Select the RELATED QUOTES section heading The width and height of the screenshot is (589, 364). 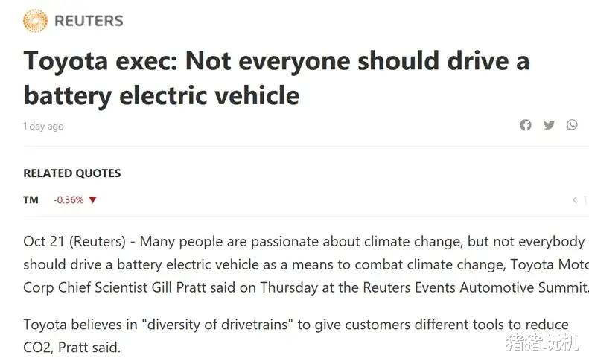[x=71, y=173]
